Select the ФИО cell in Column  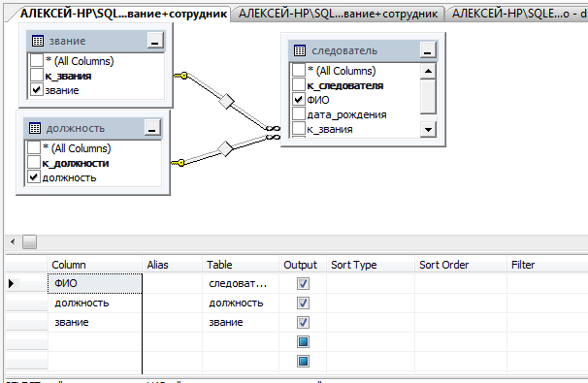[95, 283]
